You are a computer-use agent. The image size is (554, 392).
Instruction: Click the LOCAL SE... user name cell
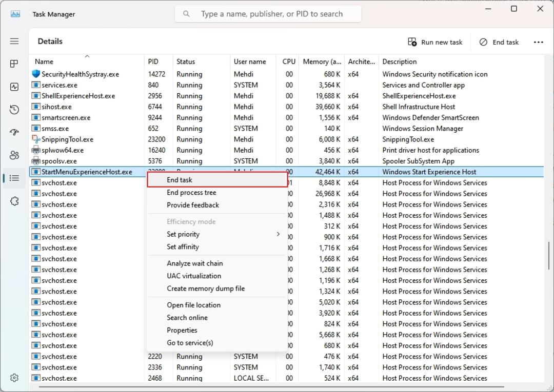[251, 378]
